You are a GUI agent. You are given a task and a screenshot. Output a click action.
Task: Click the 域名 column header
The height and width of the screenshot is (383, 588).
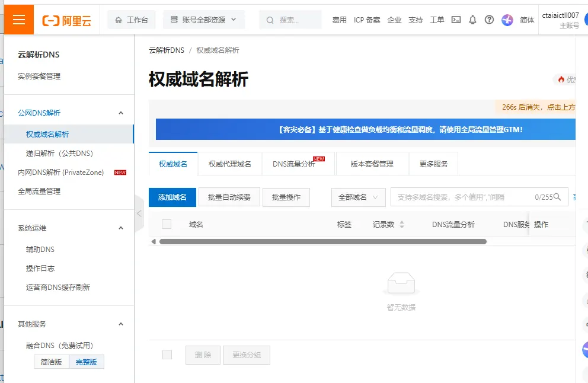(x=196, y=224)
